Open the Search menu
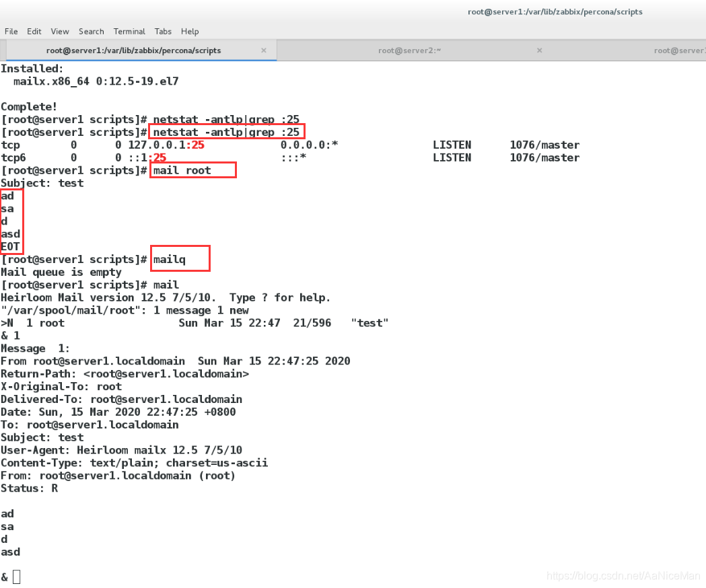Image resolution: width=706 pixels, height=588 pixels. coord(92,32)
